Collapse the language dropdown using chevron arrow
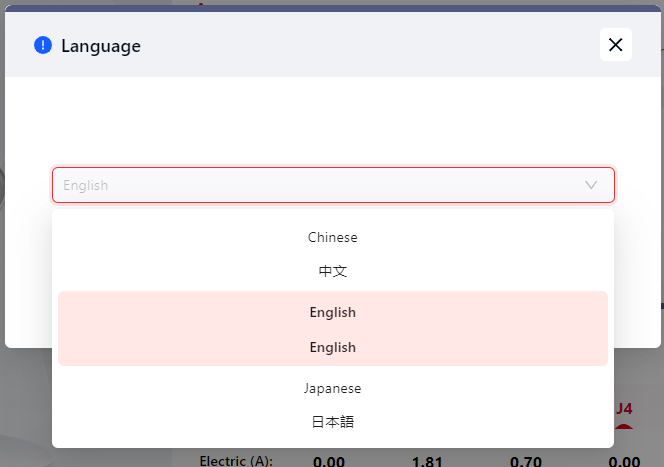Screen dimensions: 664x467 point(591,185)
